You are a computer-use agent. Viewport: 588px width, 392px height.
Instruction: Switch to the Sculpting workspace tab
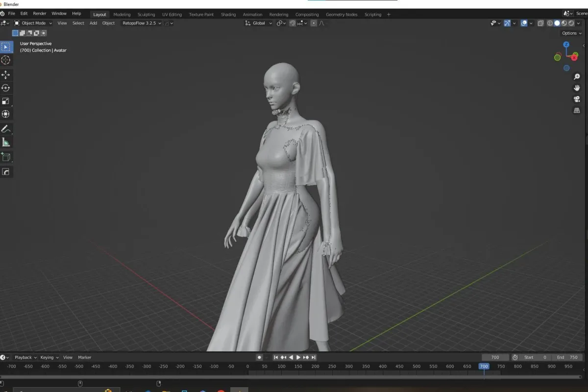click(x=146, y=14)
